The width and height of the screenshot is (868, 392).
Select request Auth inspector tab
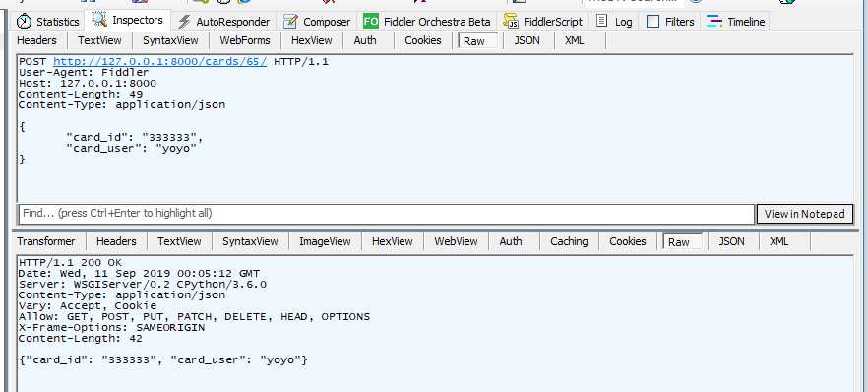[x=365, y=40]
